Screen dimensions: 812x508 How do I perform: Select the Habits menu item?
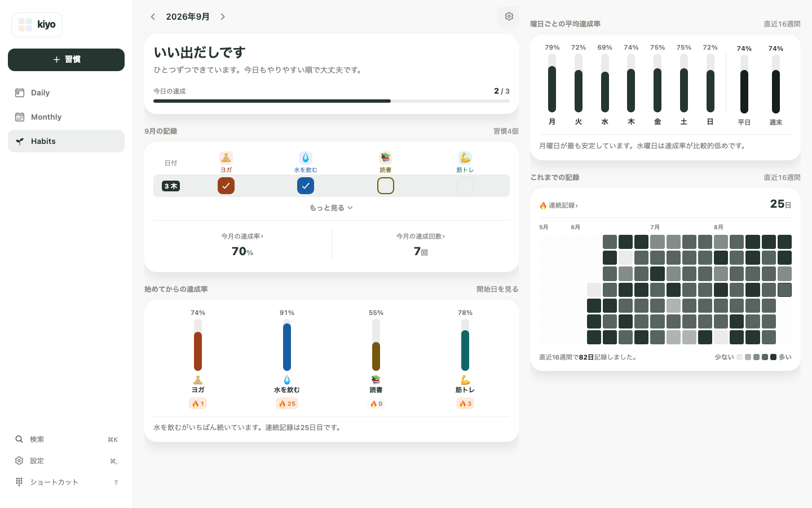(66, 141)
